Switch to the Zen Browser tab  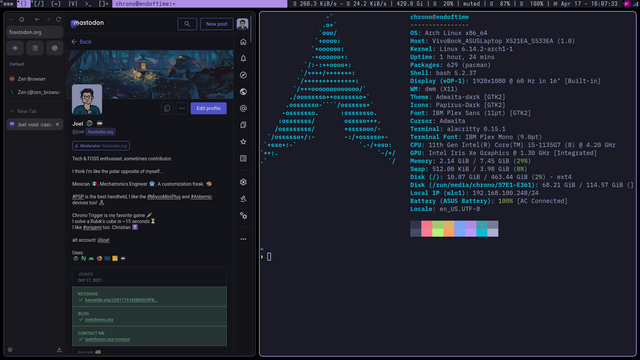[x=35, y=79]
